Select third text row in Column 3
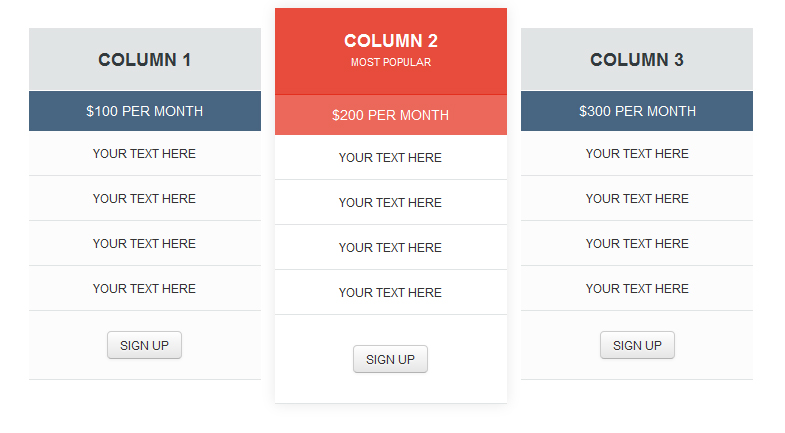 tap(637, 244)
